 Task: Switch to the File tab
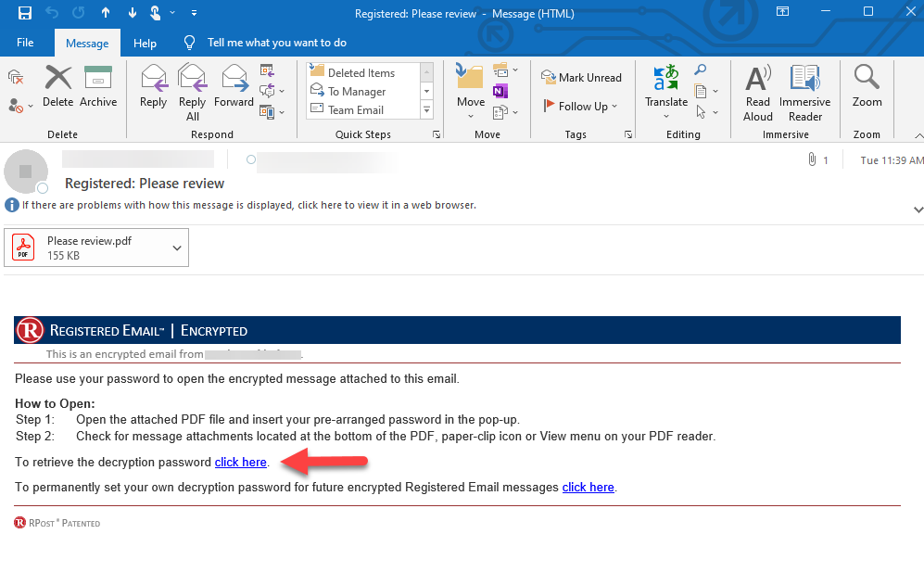tap(25, 42)
